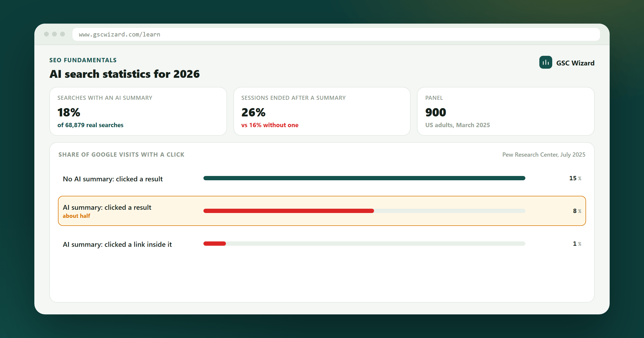Click the 15 % value
The width and height of the screenshot is (644, 338).
tap(575, 178)
